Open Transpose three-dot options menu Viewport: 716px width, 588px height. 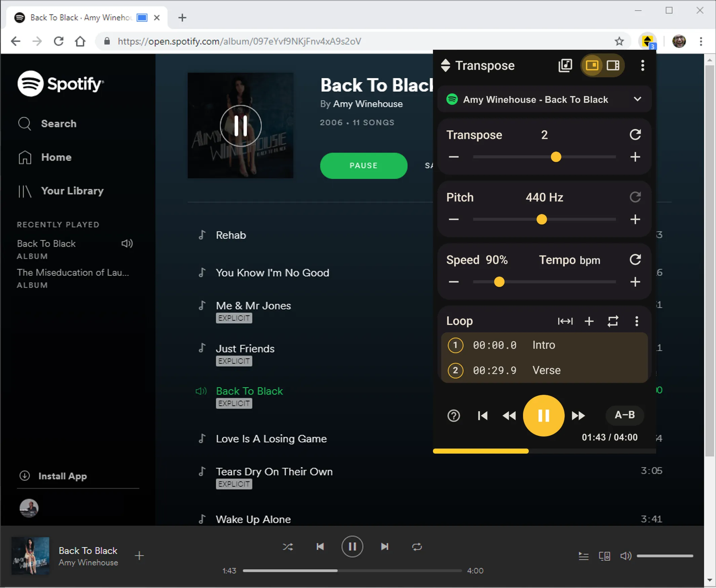(x=642, y=66)
